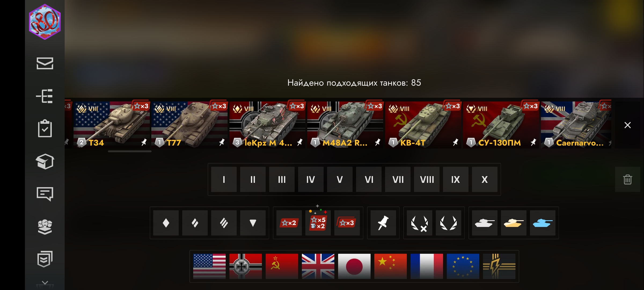Viewport: 644px width, 290px height.
Task: Filter by the Japan flag
Action: pyautogui.click(x=354, y=266)
